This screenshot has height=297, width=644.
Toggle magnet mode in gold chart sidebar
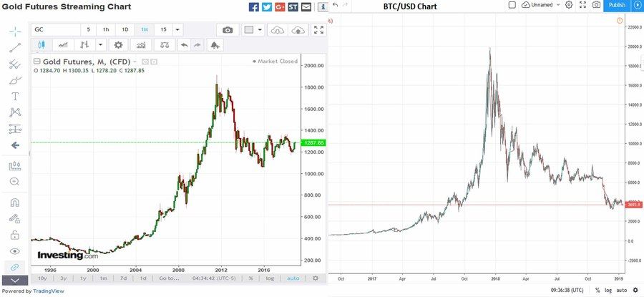click(15, 203)
